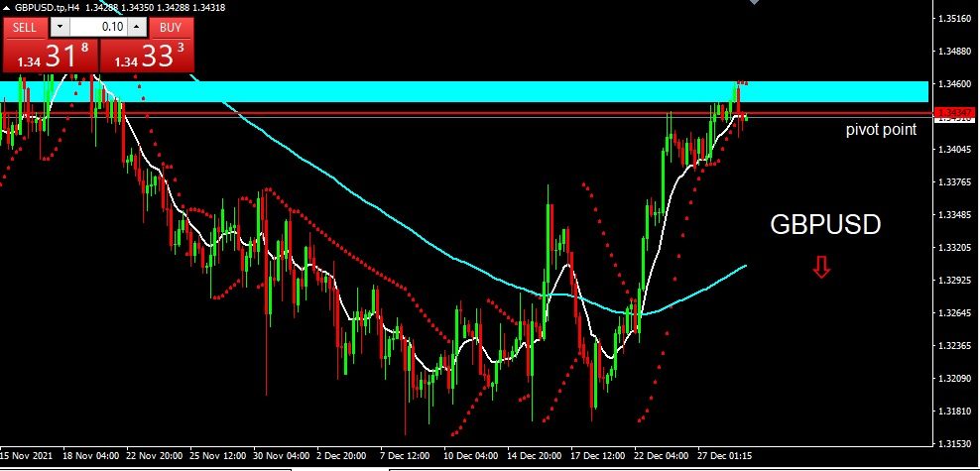980x471 pixels.
Task: Click the SELL button in one-click trading panel
Action: tap(25, 28)
